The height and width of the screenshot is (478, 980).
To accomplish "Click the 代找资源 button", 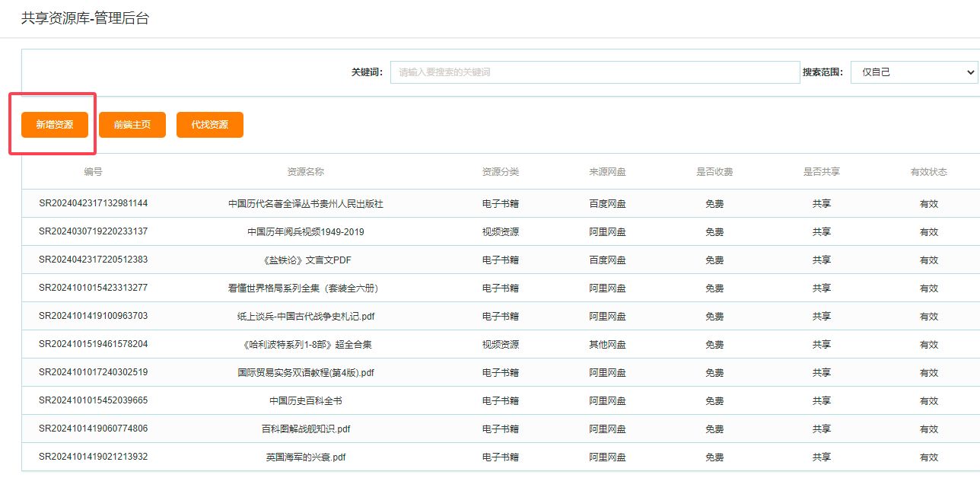I will 209,124.
